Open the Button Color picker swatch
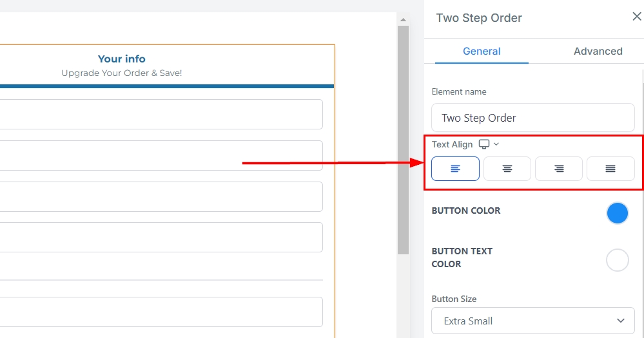This screenshot has width=644, height=338. 617,213
